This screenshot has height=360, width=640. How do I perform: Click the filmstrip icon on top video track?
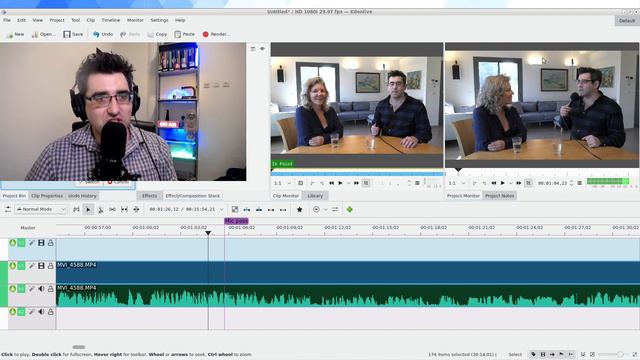[x=41, y=243]
